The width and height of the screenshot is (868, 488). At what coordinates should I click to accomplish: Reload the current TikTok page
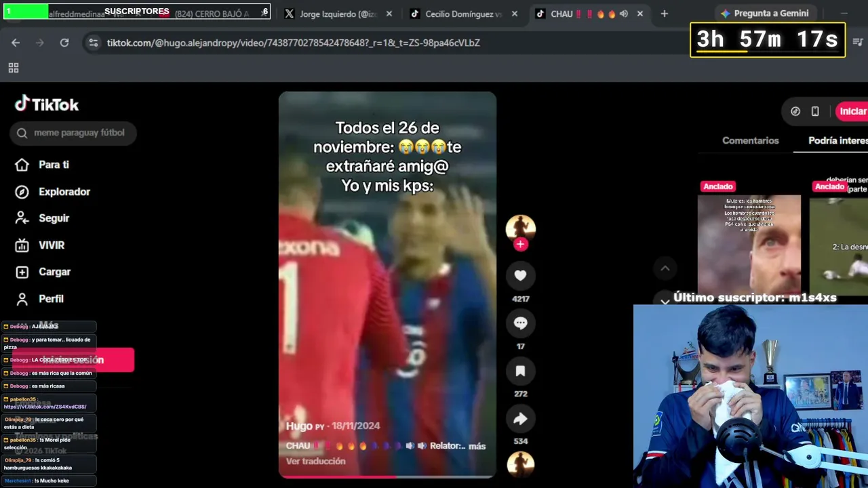(x=64, y=43)
